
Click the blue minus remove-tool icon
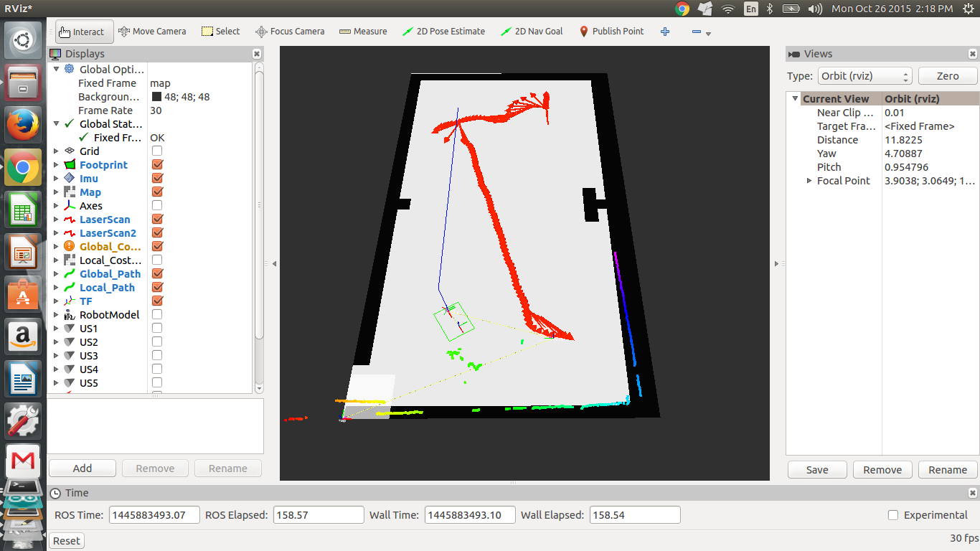[x=697, y=32]
